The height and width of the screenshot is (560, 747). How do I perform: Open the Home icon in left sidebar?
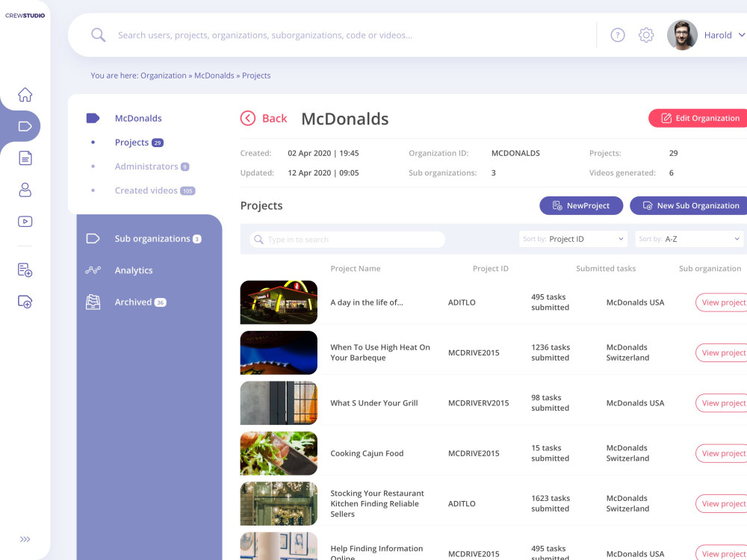point(25,95)
